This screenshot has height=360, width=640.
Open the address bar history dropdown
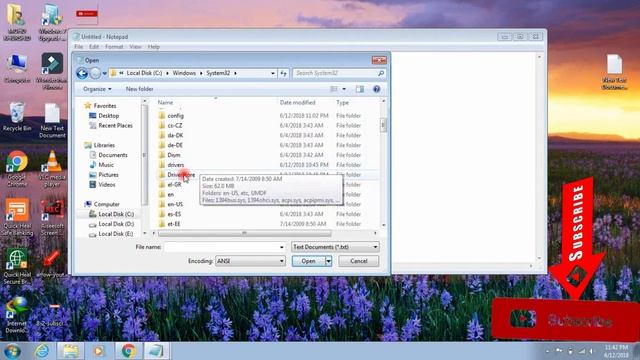pos(273,73)
